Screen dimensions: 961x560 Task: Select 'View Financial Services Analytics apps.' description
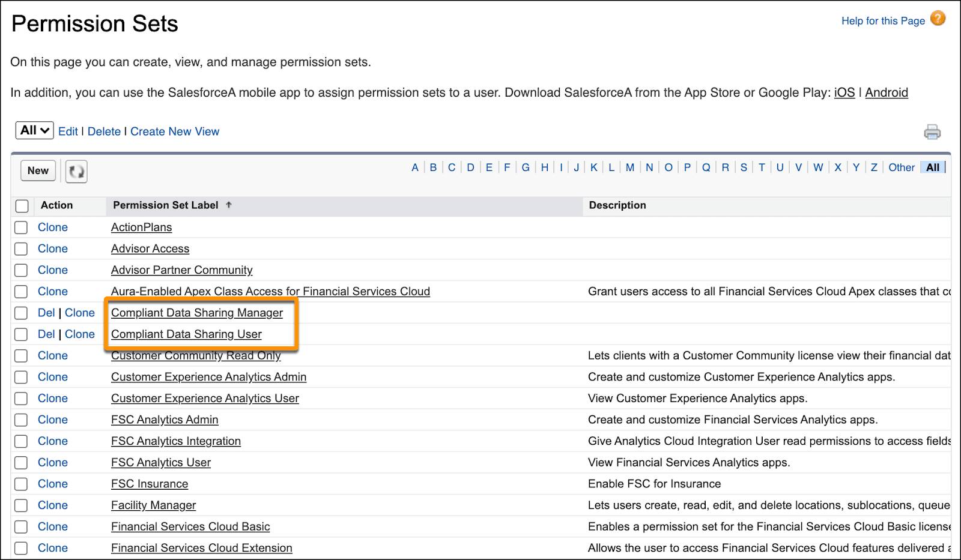(689, 463)
